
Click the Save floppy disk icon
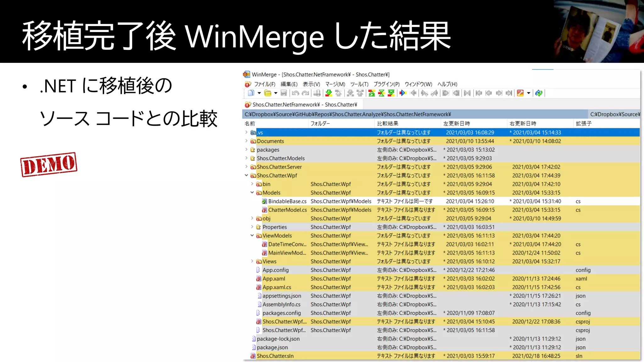click(x=284, y=93)
